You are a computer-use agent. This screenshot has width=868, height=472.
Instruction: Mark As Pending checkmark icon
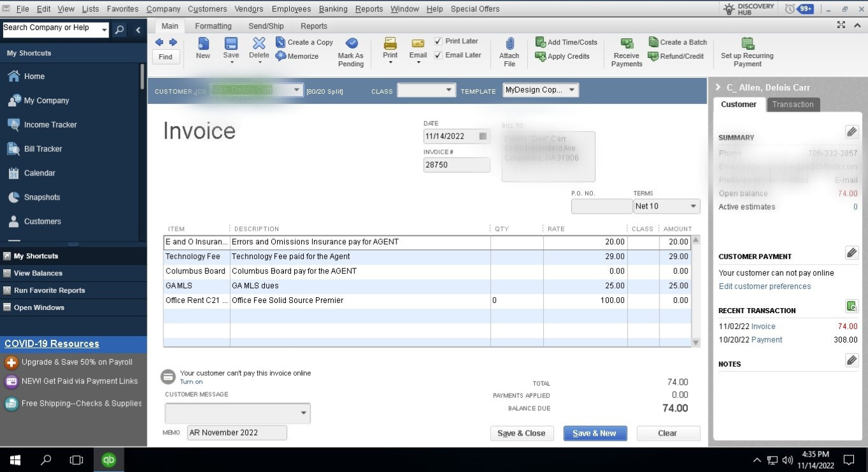351,43
